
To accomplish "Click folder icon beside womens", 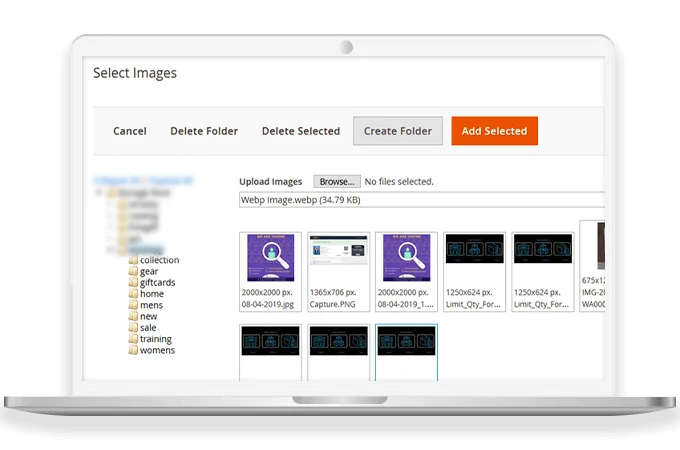I will (x=133, y=350).
